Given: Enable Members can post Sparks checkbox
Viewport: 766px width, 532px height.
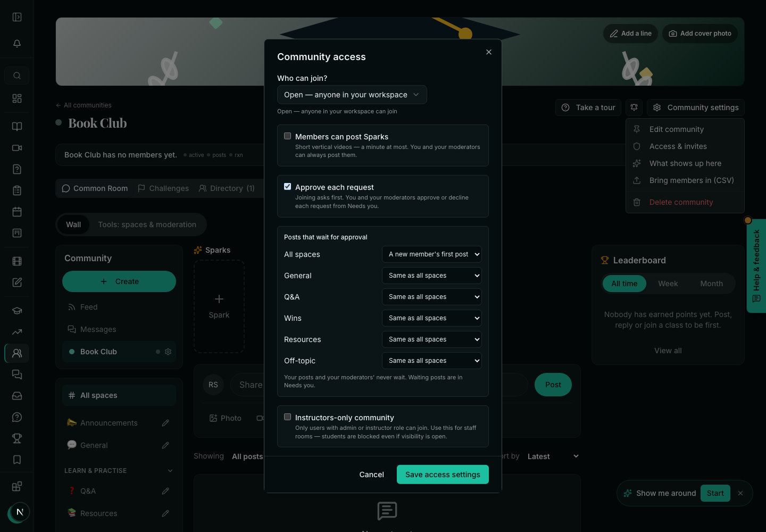Looking at the screenshot, I should tap(288, 136).
